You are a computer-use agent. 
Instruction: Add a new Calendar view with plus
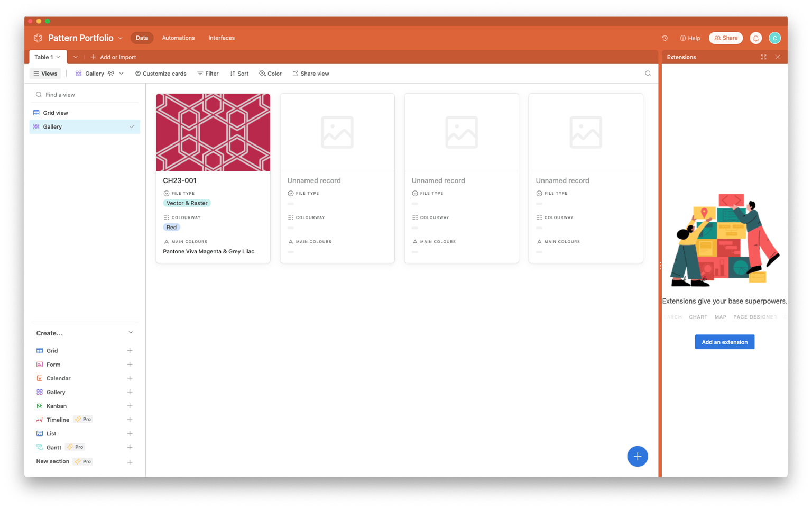pyautogui.click(x=130, y=378)
